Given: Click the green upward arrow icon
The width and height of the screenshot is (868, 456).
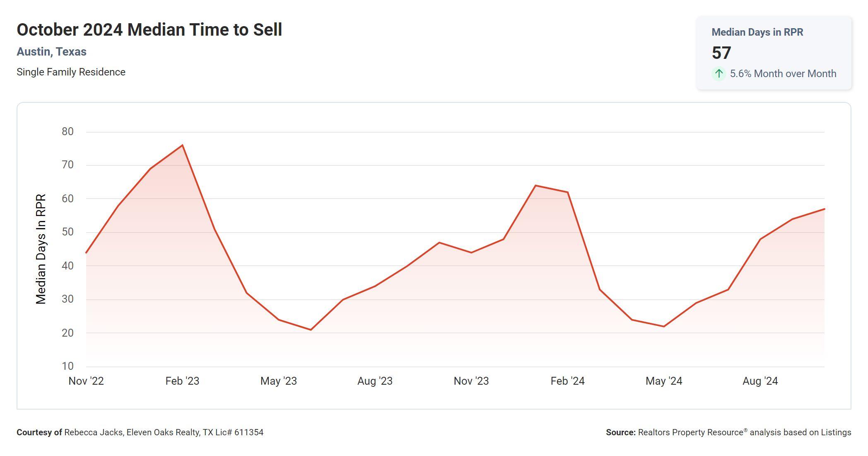Looking at the screenshot, I should pos(719,74).
